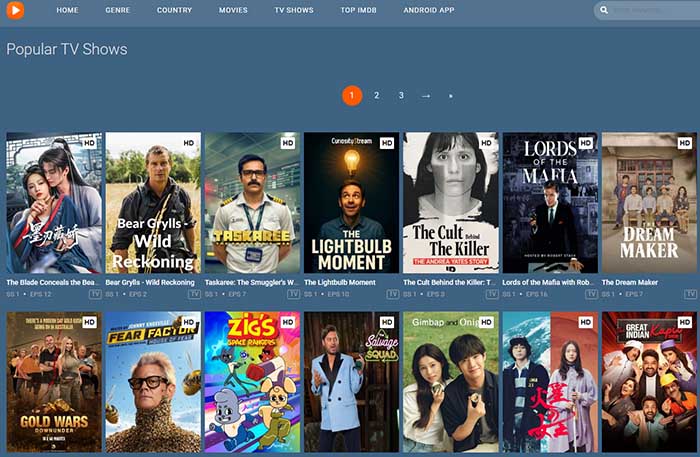Image resolution: width=700 pixels, height=457 pixels.
Task: Open The Lightbulb Moment poster
Action: click(x=352, y=203)
